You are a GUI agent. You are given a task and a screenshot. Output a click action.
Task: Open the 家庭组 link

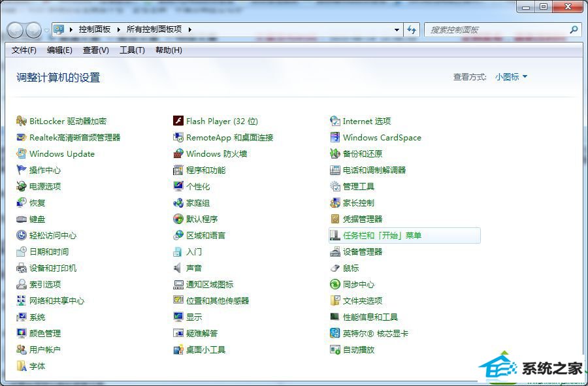(x=198, y=202)
